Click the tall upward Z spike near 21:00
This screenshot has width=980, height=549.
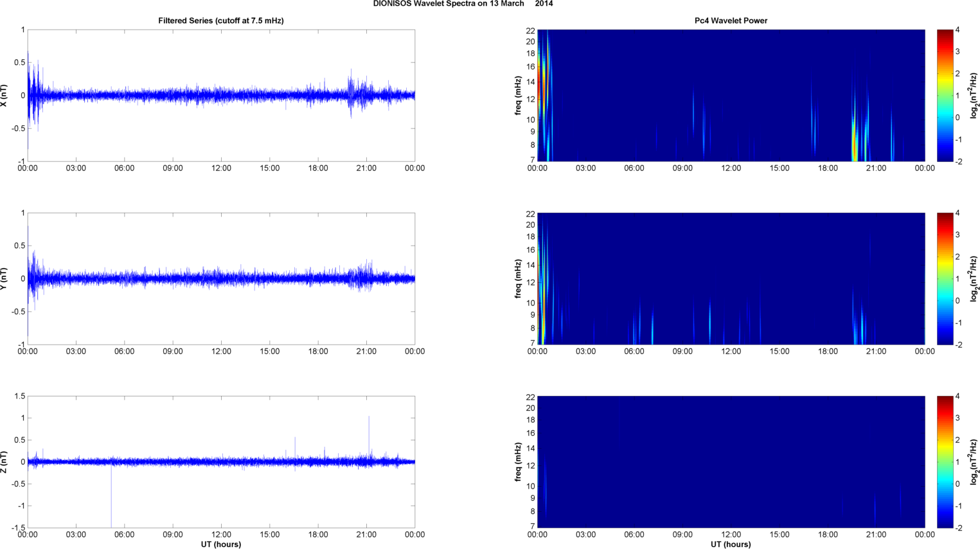(x=369, y=437)
